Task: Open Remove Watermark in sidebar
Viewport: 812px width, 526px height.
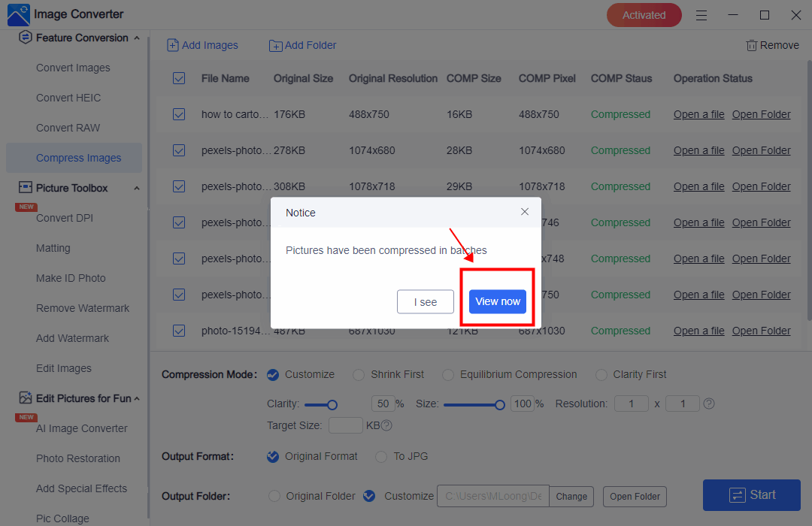Action: pos(83,308)
